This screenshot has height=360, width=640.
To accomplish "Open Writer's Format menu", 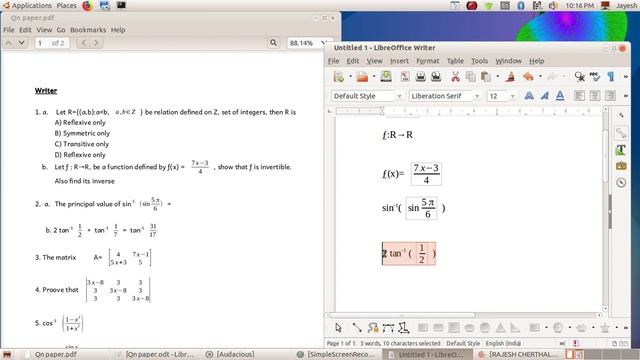I will pyautogui.click(x=428, y=61).
